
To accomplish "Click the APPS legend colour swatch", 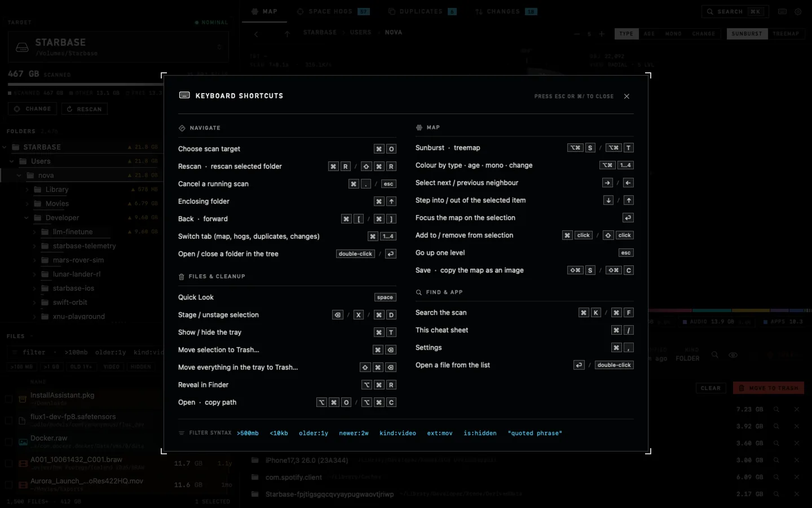I will click(x=766, y=322).
